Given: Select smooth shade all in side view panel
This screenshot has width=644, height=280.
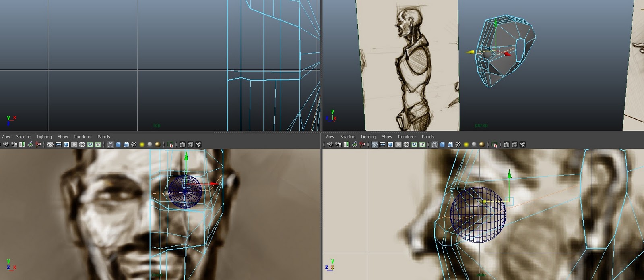Looking at the screenshot, I should 442,145.
